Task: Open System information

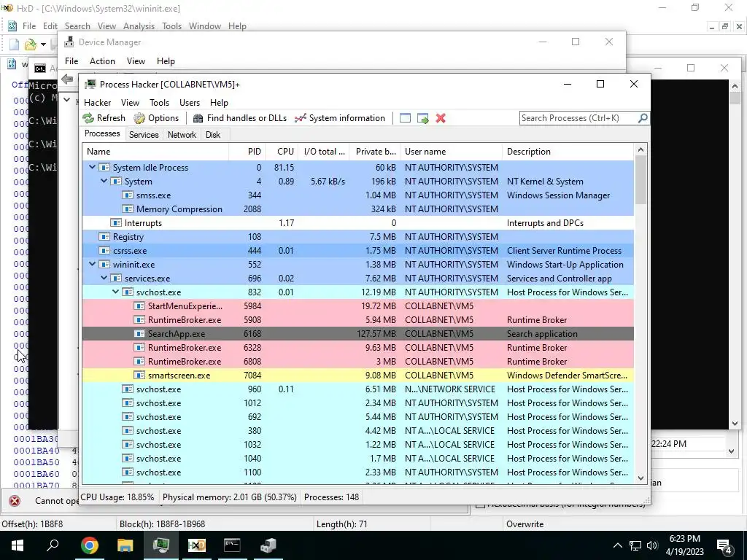Action: tap(340, 118)
